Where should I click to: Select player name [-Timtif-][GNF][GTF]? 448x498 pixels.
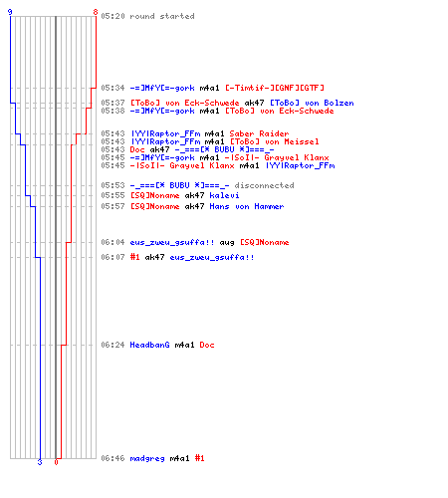click(x=275, y=88)
